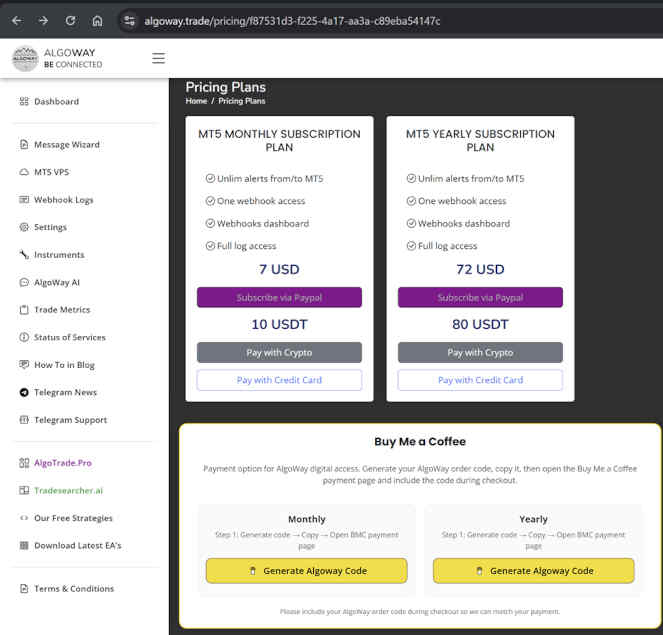
Task: Click the Home breadcrumb link
Action: (x=196, y=101)
